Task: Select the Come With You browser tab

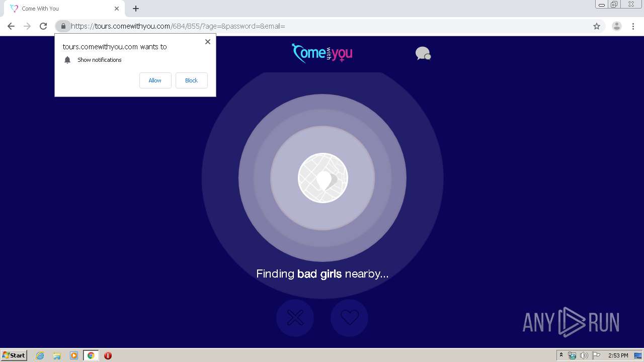Action: [x=65, y=9]
